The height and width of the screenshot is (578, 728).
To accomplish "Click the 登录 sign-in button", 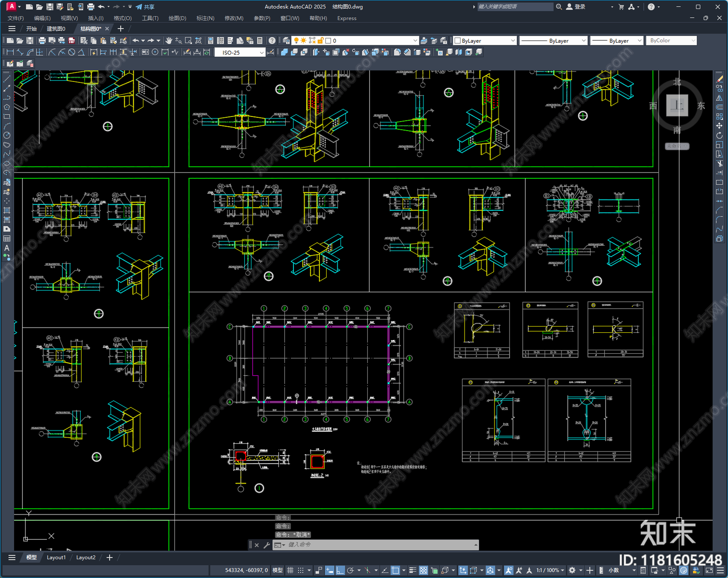I will pyautogui.click(x=576, y=7).
